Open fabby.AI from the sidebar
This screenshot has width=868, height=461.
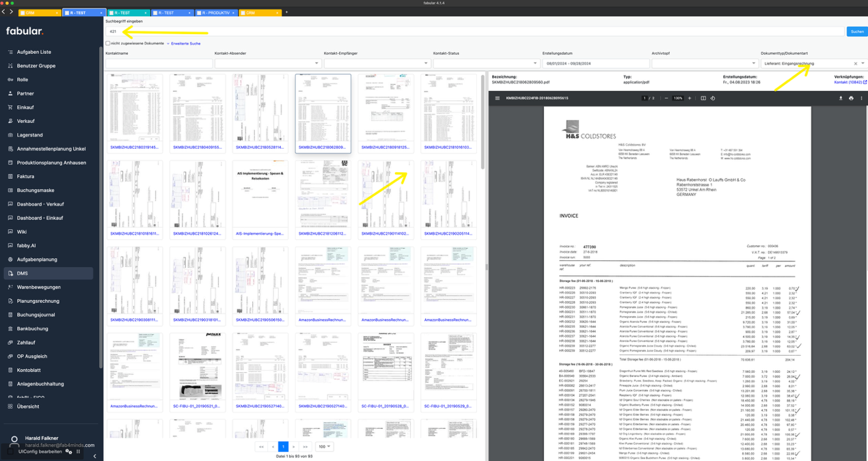(x=28, y=245)
